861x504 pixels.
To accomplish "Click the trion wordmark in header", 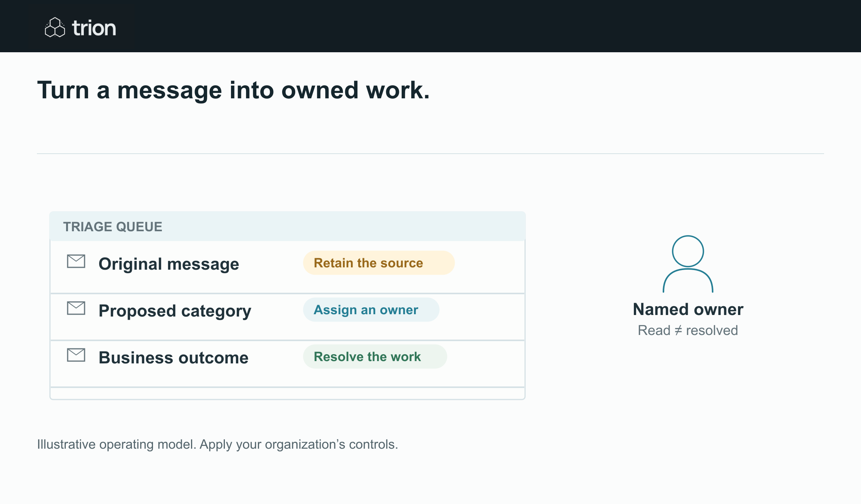I will point(94,28).
